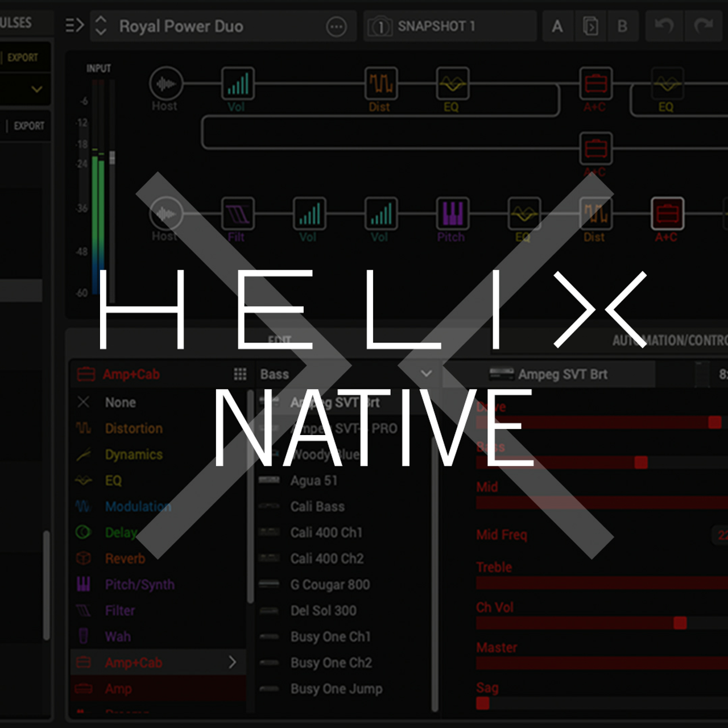The height and width of the screenshot is (728, 728).
Task: Select the EQ block in the bottom path
Action: [x=523, y=214]
